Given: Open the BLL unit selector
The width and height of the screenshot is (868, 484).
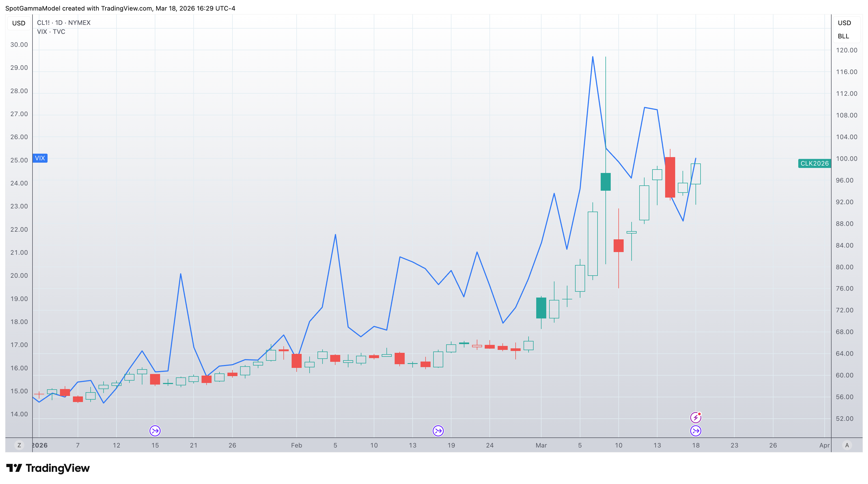Looking at the screenshot, I should click(843, 36).
